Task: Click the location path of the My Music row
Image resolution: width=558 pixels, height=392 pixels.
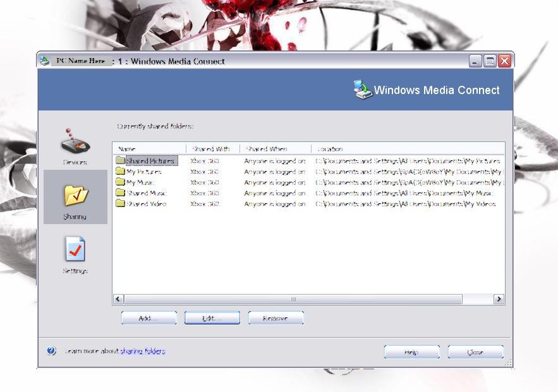Action: point(409,182)
